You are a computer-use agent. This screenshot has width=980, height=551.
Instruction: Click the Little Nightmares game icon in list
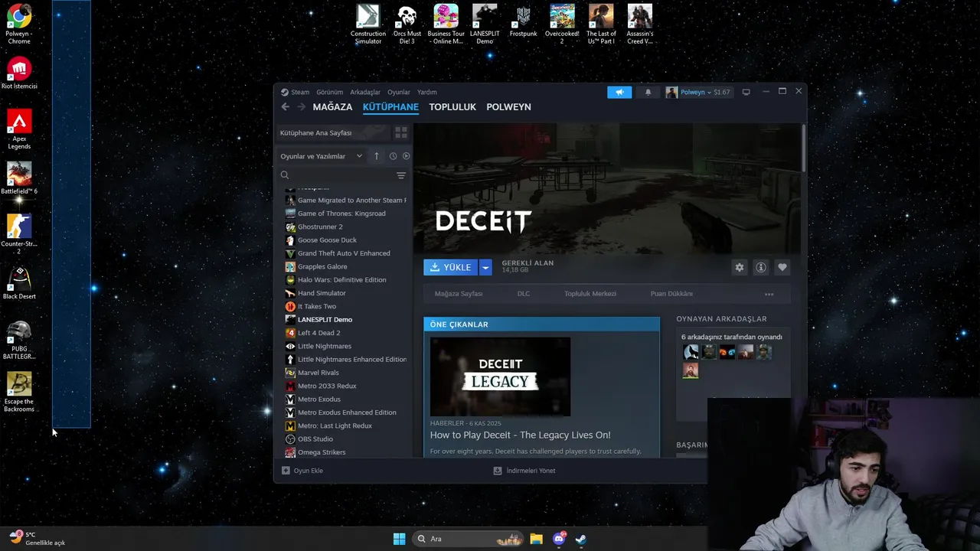click(x=290, y=346)
